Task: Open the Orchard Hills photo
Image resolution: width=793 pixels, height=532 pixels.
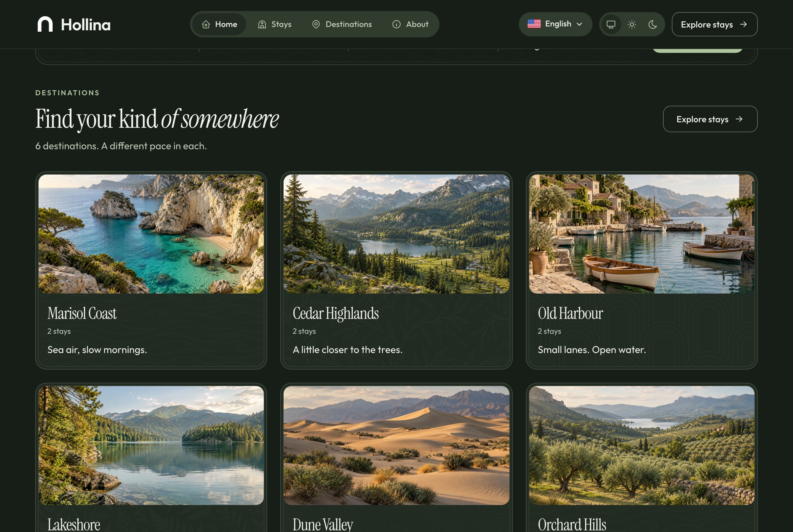Action: pyautogui.click(x=641, y=445)
